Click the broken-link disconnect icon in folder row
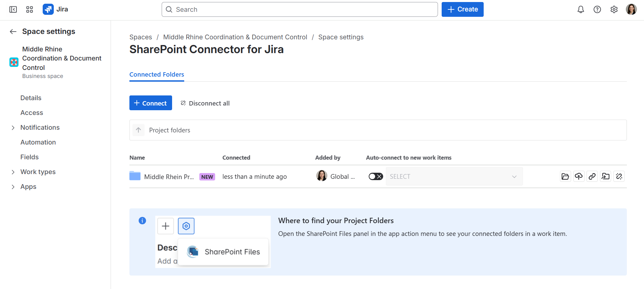This screenshot has width=644, height=289. 619,176
